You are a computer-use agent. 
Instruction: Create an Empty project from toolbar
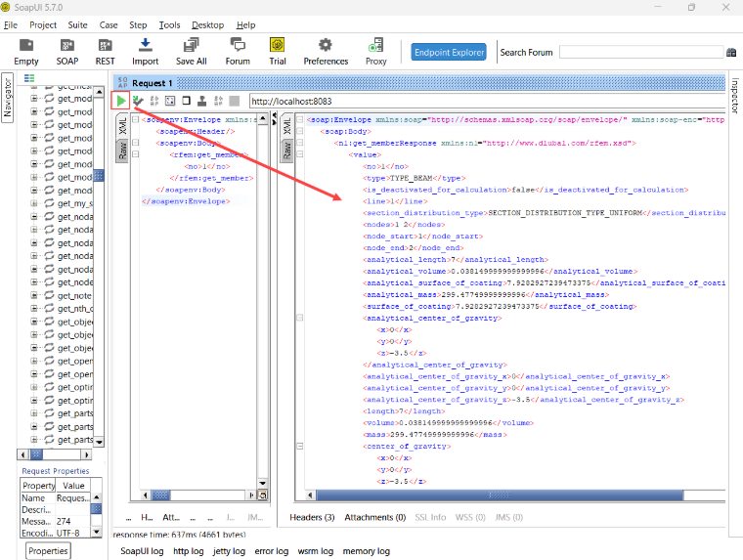26,52
